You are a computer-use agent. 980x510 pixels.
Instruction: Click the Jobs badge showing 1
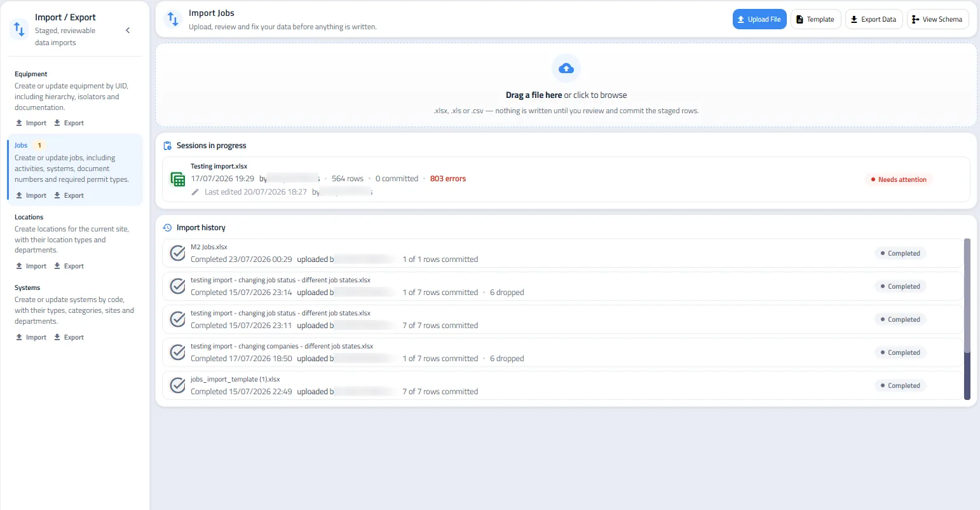pyautogui.click(x=39, y=145)
